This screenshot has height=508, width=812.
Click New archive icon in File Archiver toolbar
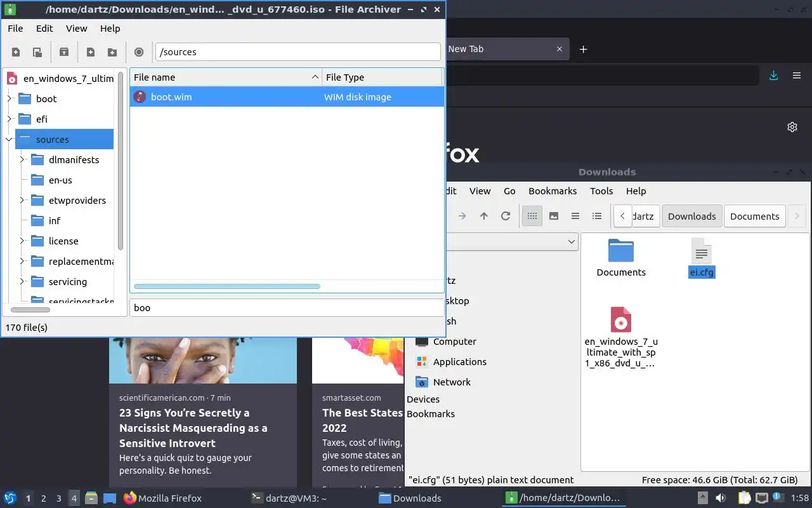16,52
